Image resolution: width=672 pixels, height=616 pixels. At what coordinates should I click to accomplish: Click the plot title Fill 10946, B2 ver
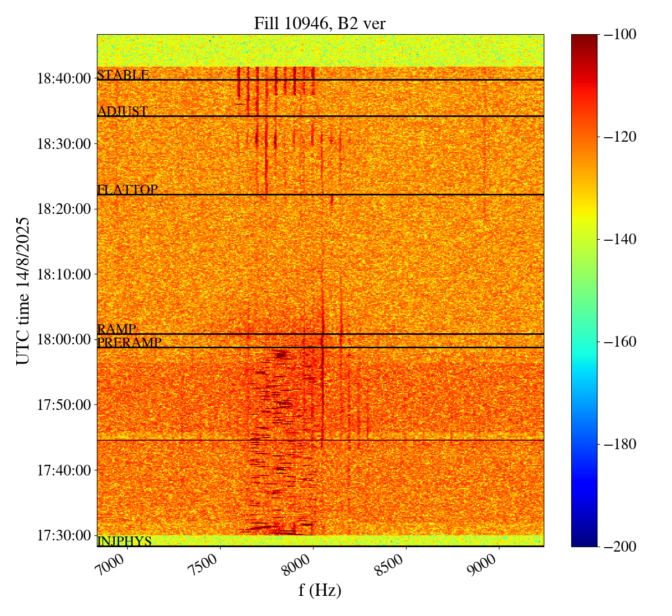coord(320,23)
